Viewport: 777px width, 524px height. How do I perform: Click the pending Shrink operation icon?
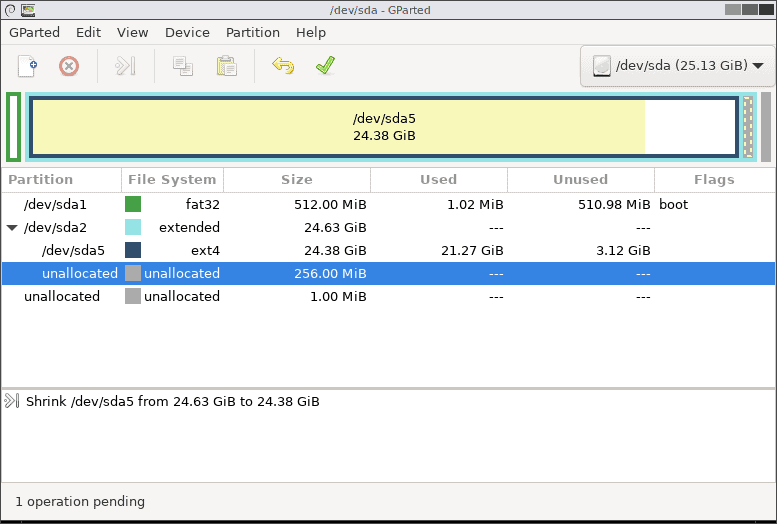point(12,401)
